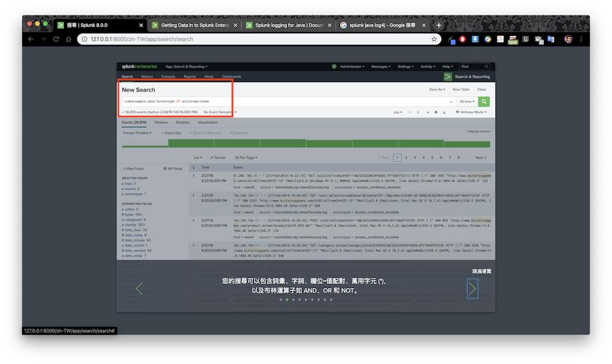
Task: Open the App: Search & Reporting dropdown
Action: tap(186, 67)
